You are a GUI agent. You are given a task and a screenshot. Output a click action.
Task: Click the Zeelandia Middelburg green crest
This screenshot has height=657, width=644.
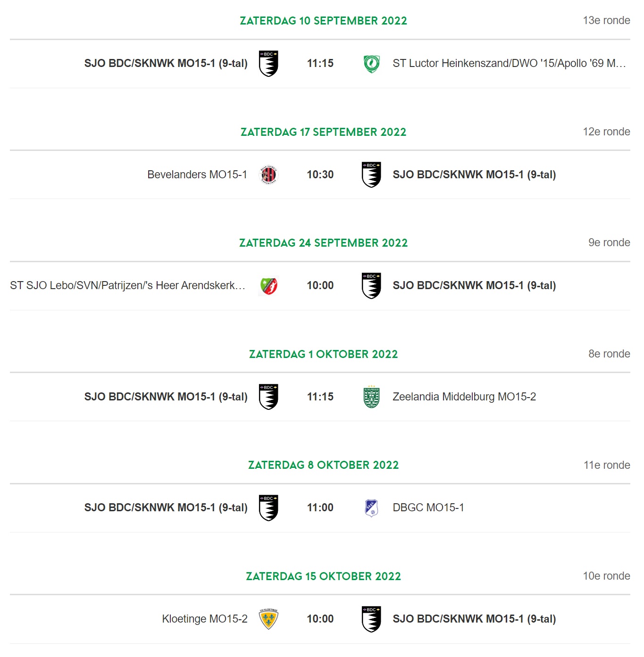pos(372,397)
